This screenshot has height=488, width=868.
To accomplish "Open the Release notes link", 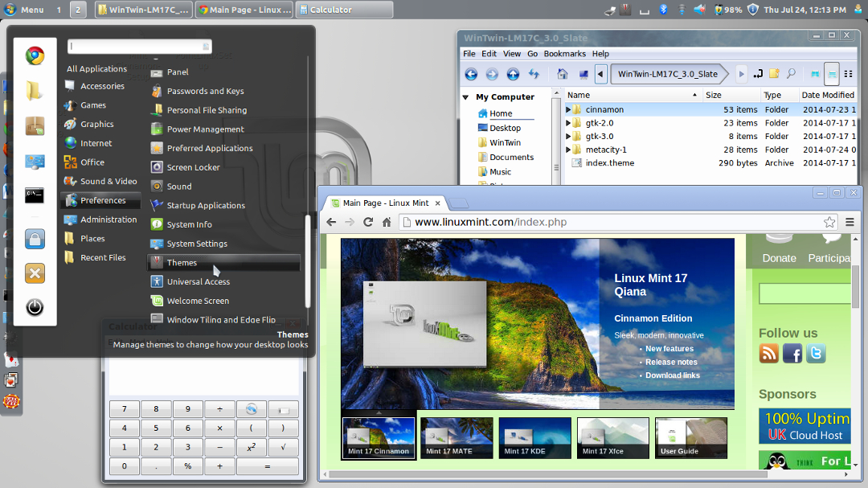I will (x=671, y=363).
